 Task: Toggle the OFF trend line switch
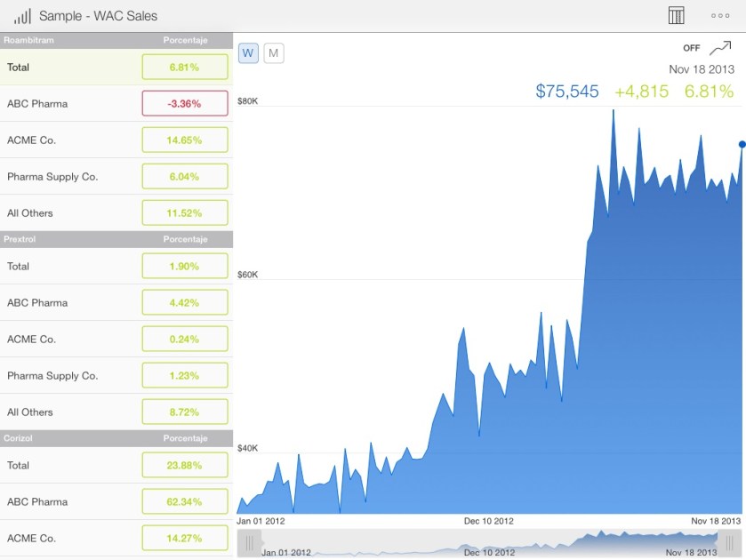click(x=691, y=48)
